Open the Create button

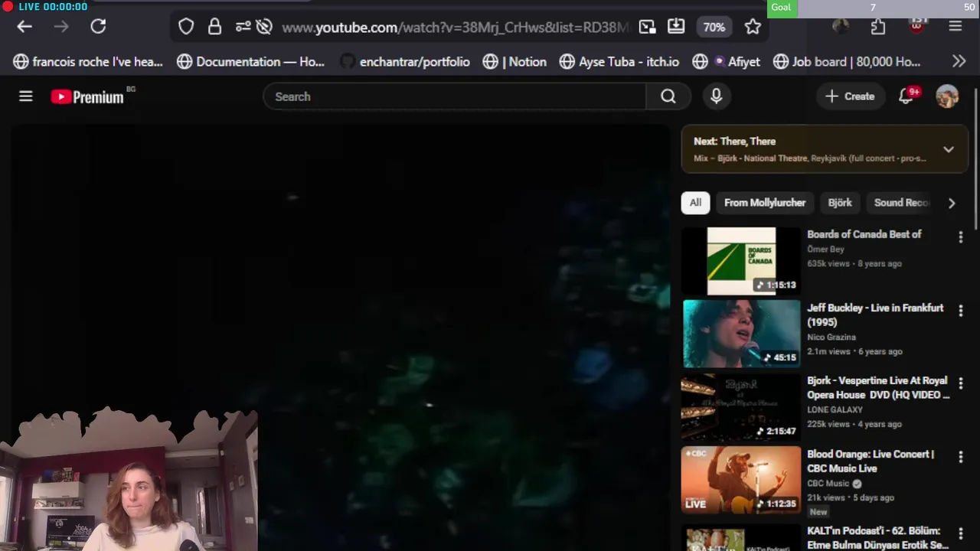pyautogui.click(x=850, y=96)
